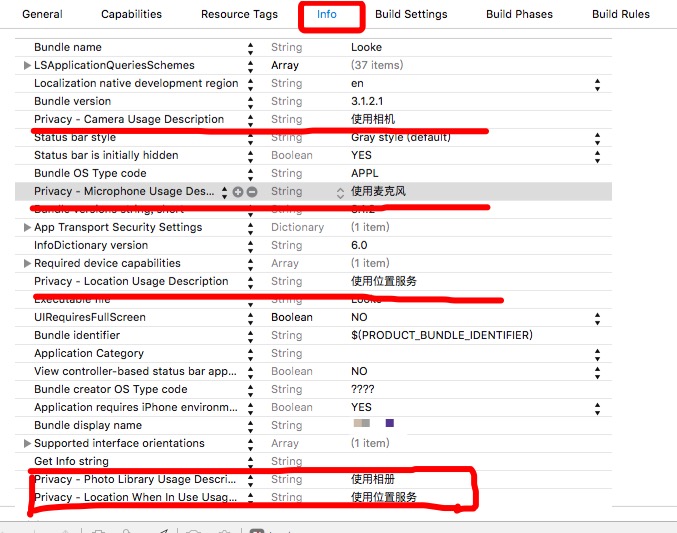The height and width of the screenshot is (533, 677).
Task: Open the General tab
Action: pyautogui.click(x=42, y=14)
